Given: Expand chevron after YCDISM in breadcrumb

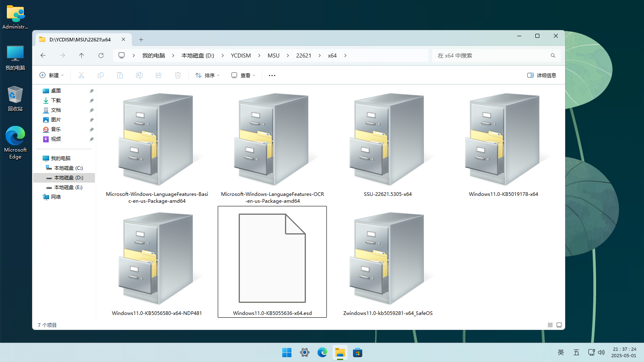Looking at the screenshot, I should point(259,56).
